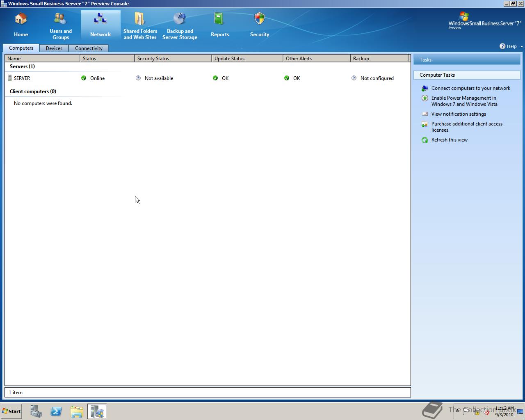
Task: Click the notification settings envelope icon
Action: (x=425, y=114)
